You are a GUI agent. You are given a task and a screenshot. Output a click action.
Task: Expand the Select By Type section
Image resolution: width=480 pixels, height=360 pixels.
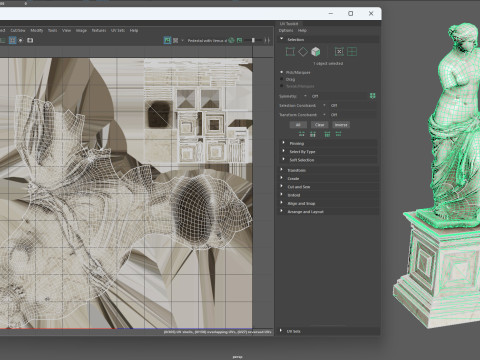(x=329, y=152)
